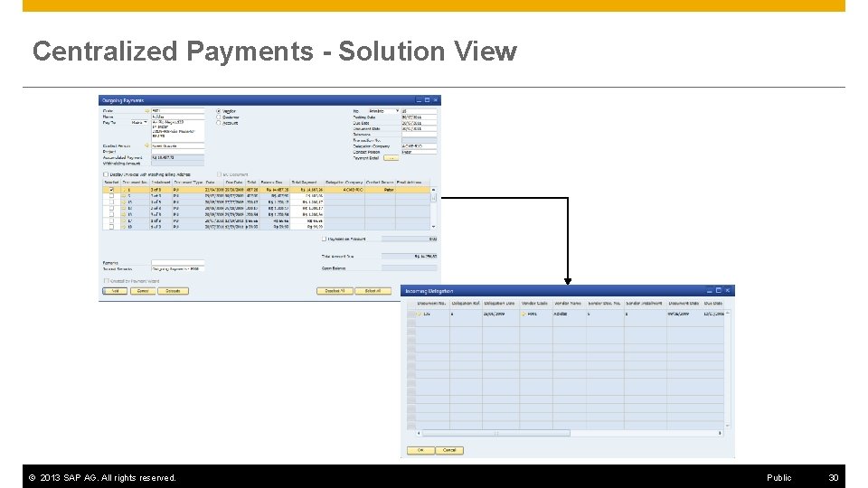Select the Customer radio button
The height and width of the screenshot is (488, 868).
(x=219, y=117)
